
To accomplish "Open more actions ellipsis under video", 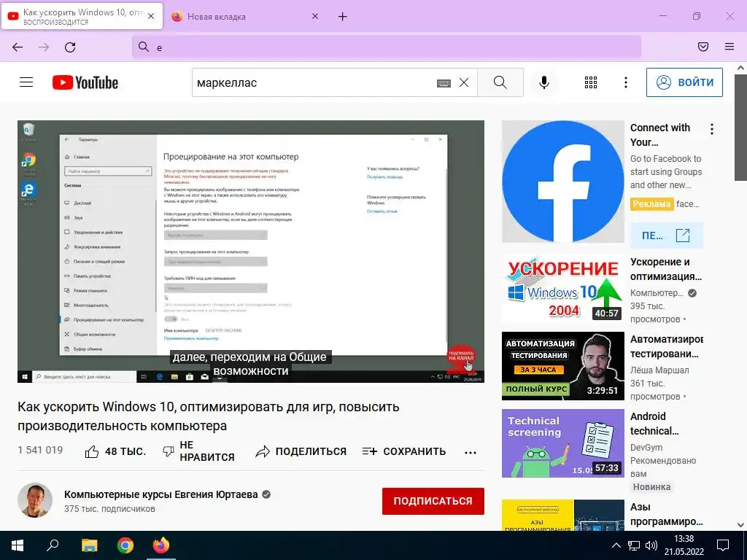I will click(x=471, y=452).
